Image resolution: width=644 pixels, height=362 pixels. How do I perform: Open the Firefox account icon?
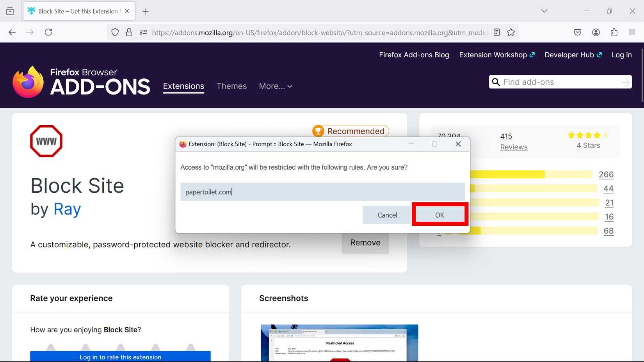click(596, 32)
